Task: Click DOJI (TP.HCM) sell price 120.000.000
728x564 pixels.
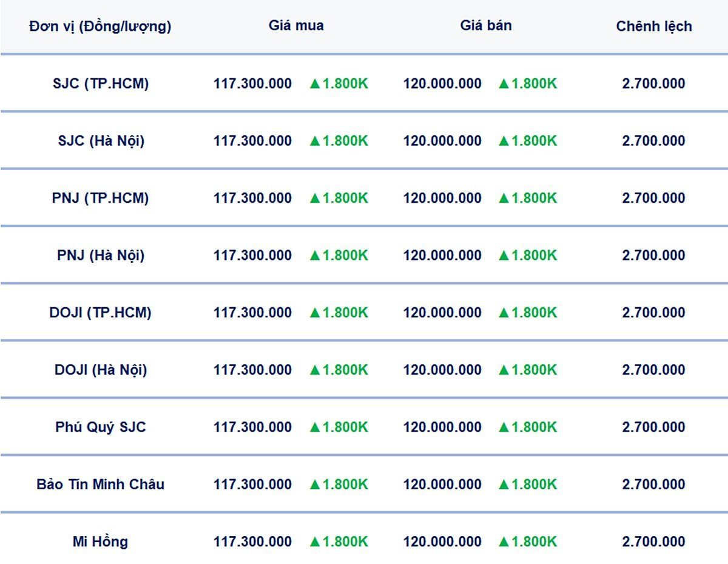Action: coord(442,313)
